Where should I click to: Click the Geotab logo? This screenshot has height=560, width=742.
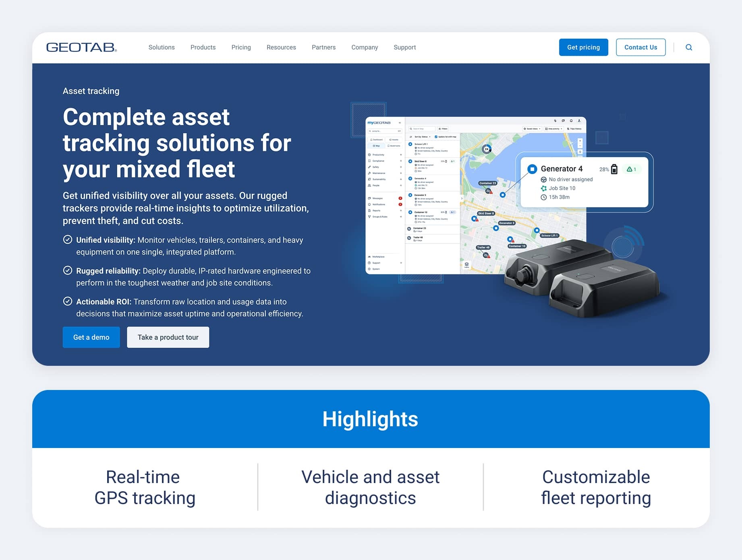coord(81,48)
